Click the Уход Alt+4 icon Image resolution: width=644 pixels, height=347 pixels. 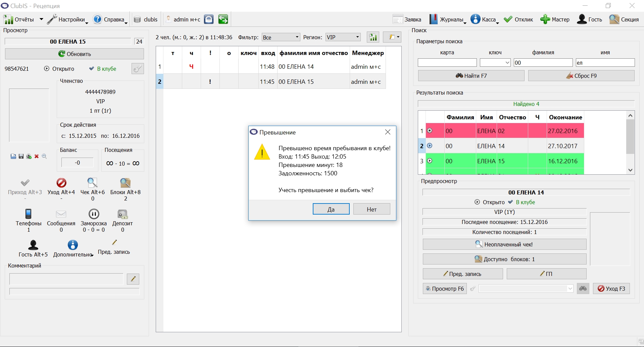pos(61,183)
